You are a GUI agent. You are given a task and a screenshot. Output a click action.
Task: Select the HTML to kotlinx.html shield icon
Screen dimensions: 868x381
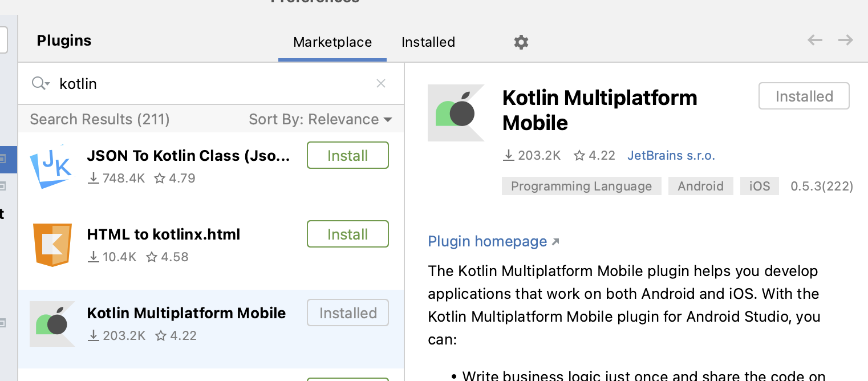point(52,245)
